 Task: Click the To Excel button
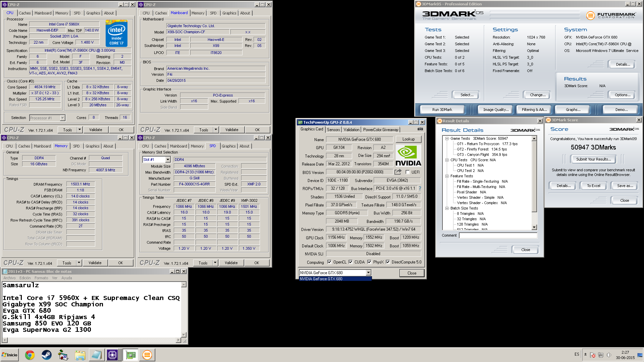click(593, 186)
